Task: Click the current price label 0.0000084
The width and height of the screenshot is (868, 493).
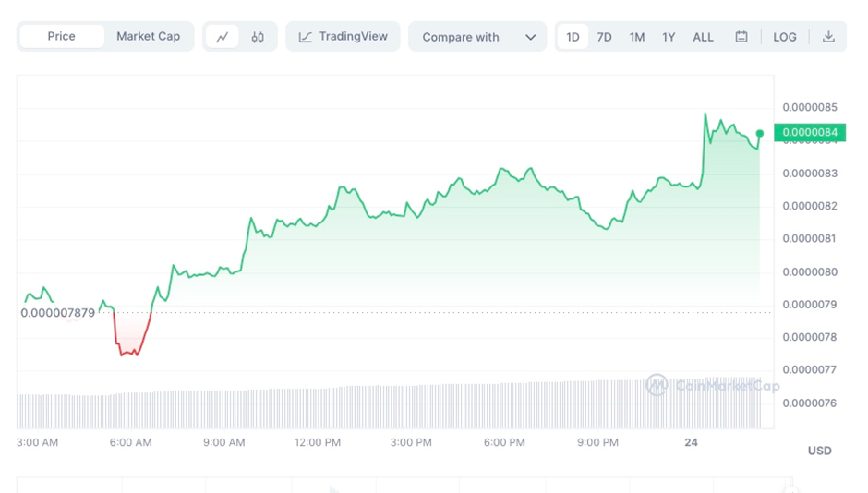Action: 810,133
